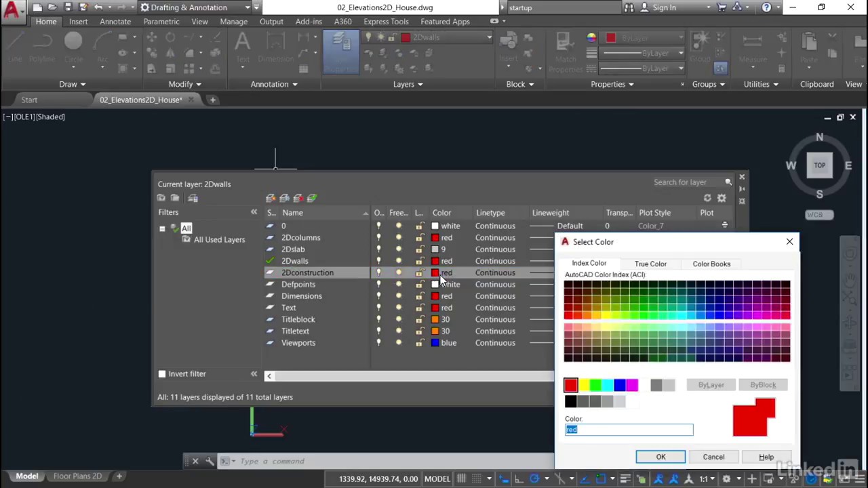Click the Set Current layer icon
This screenshot has height=488, width=868.
(312, 198)
